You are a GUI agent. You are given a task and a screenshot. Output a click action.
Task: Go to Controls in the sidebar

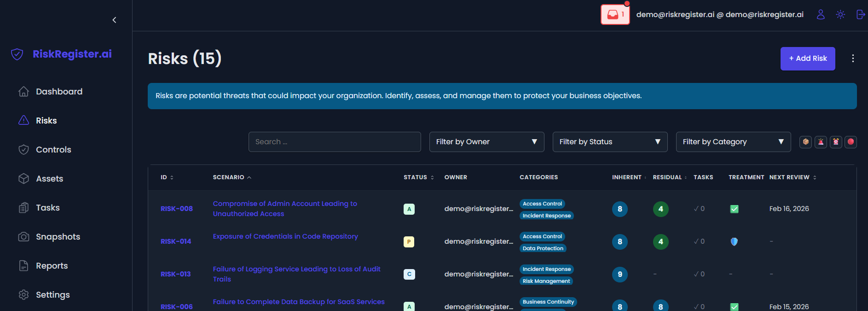[x=53, y=150]
